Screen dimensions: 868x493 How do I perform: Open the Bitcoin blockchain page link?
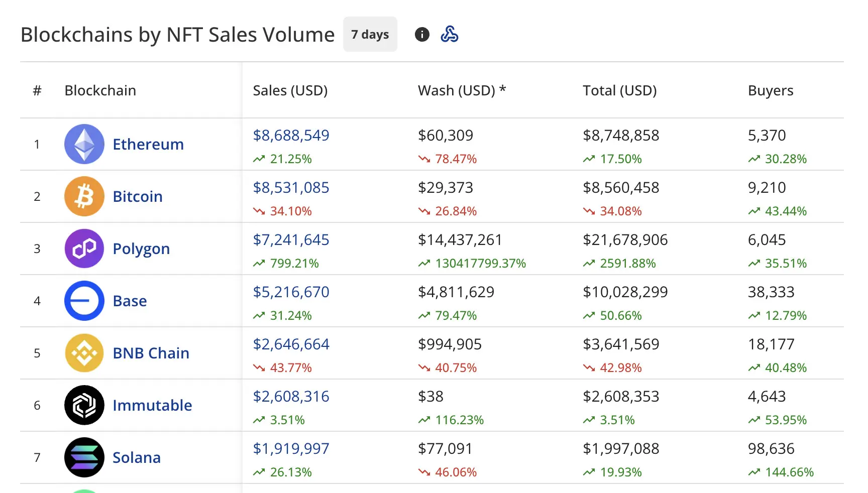point(137,196)
